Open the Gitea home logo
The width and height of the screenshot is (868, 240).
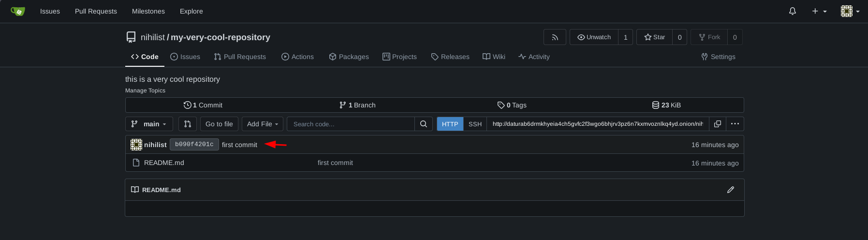tap(18, 11)
